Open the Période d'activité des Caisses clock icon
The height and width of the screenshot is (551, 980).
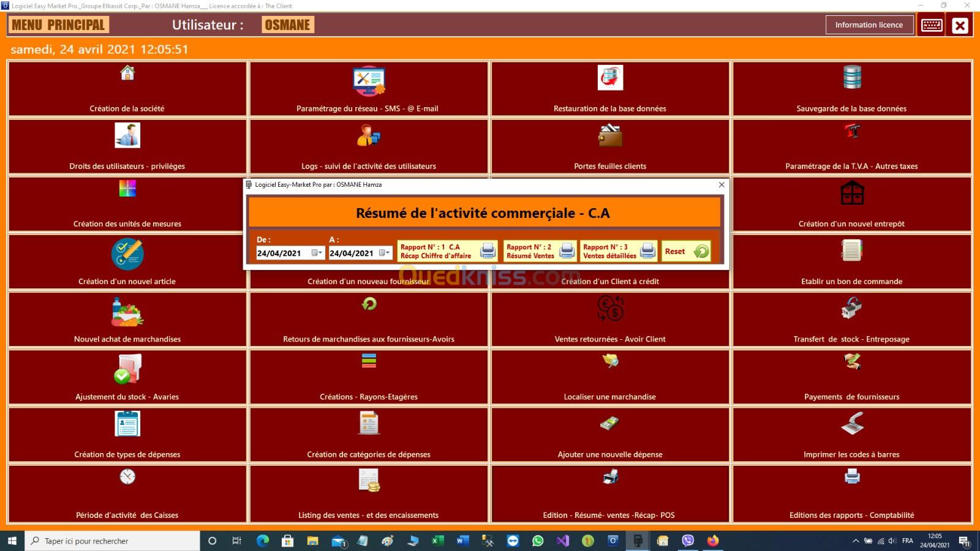127,476
